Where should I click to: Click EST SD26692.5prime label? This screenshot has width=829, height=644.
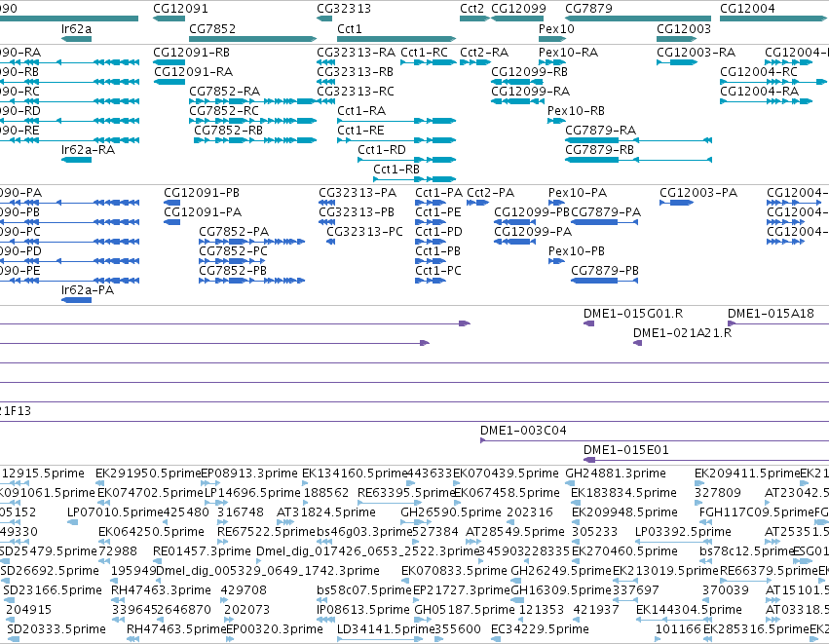(x=50, y=571)
